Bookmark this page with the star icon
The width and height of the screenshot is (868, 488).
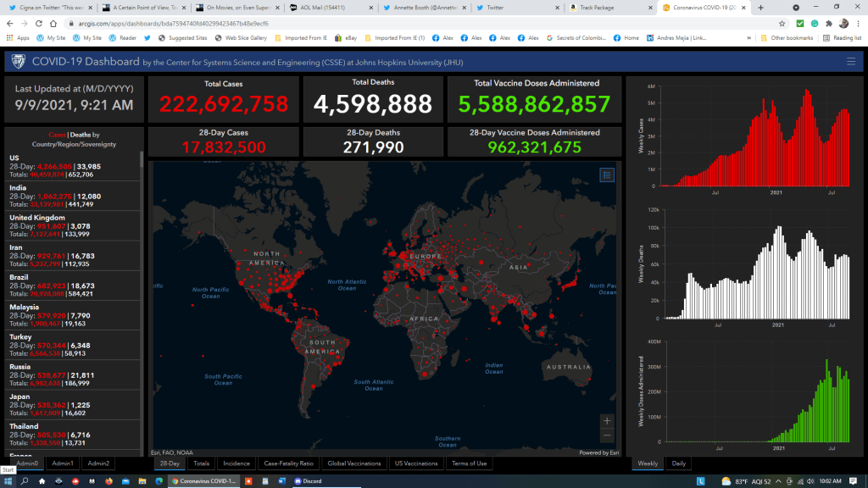click(781, 24)
